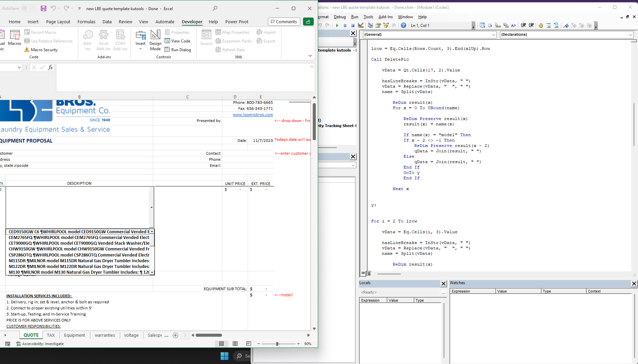Add a new sheet with plus icon
Screen dimensions: 638x364
tap(175, 335)
